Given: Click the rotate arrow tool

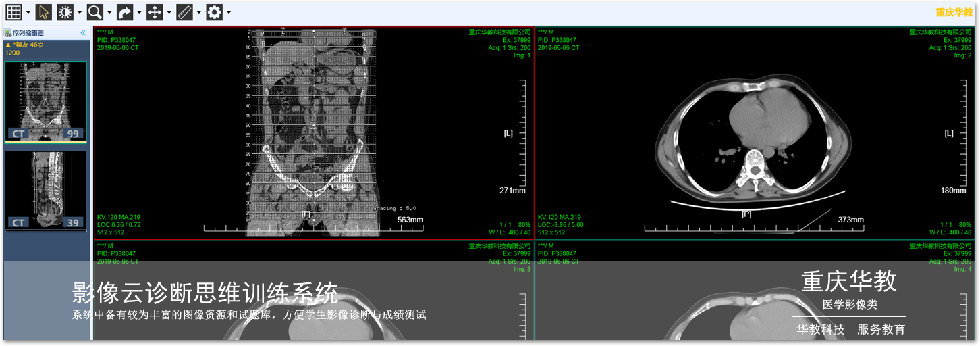Looking at the screenshot, I should tap(125, 12).
